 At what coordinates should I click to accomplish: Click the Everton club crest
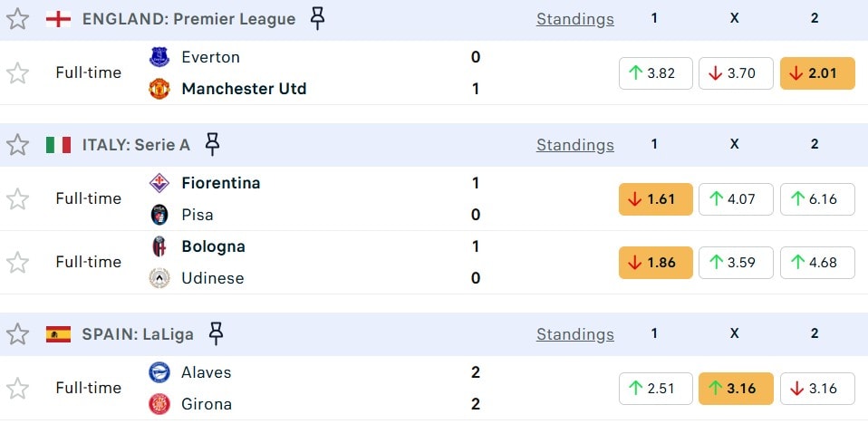159,57
